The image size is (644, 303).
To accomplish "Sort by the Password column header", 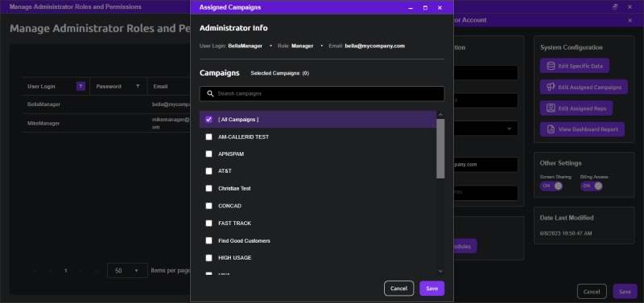I will 109,87.
